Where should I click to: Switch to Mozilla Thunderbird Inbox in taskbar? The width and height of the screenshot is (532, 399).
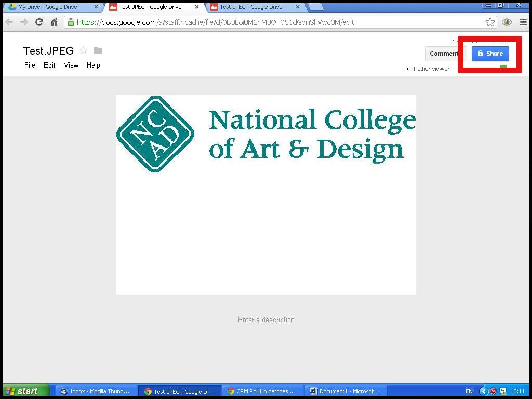(x=96, y=391)
